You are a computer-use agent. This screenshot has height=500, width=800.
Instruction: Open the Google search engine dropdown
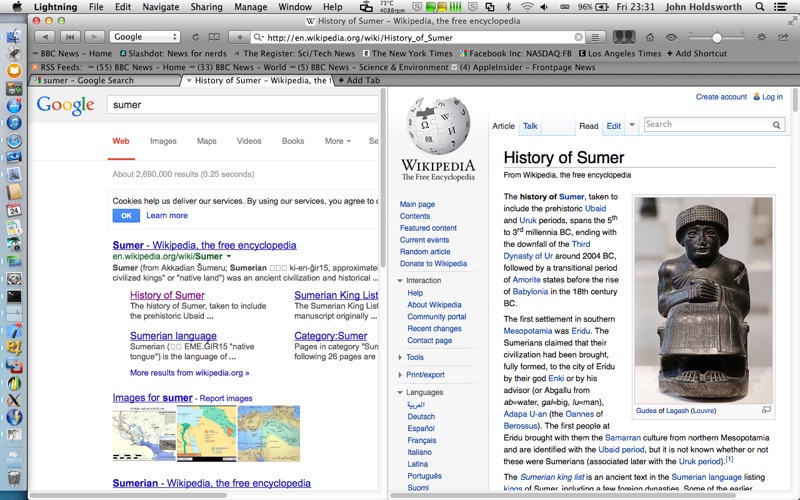145,37
